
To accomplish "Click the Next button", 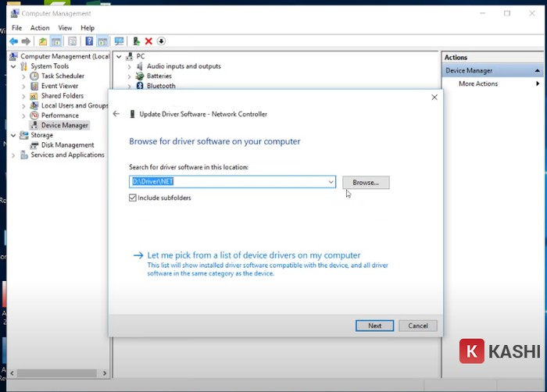I will [x=374, y=326].
